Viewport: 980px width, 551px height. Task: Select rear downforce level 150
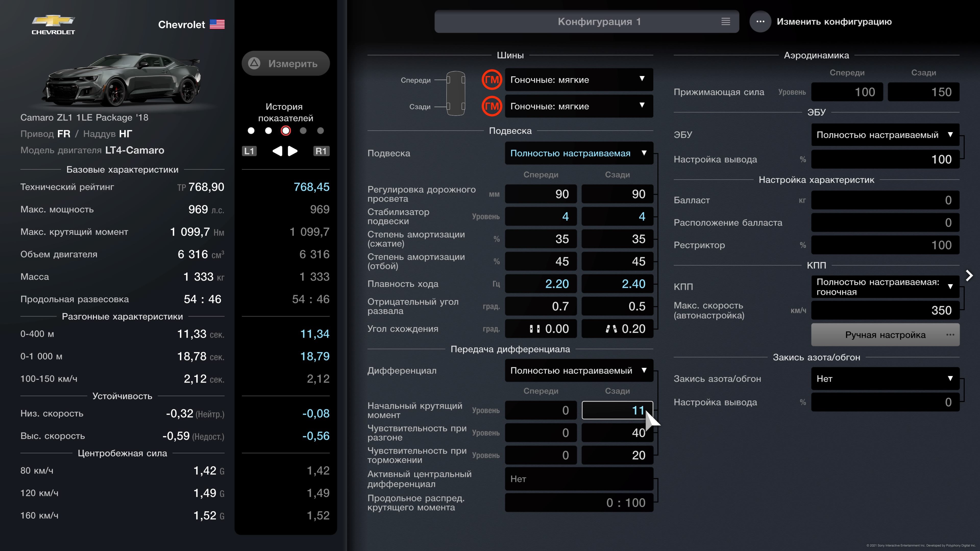click(923, 92)
